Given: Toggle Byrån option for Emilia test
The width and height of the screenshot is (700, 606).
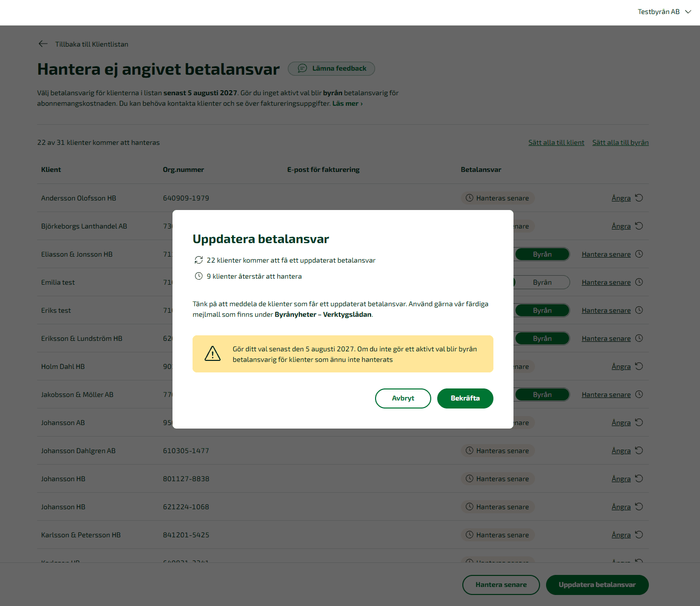Looking at the screenshot, I should pos(542,282).
